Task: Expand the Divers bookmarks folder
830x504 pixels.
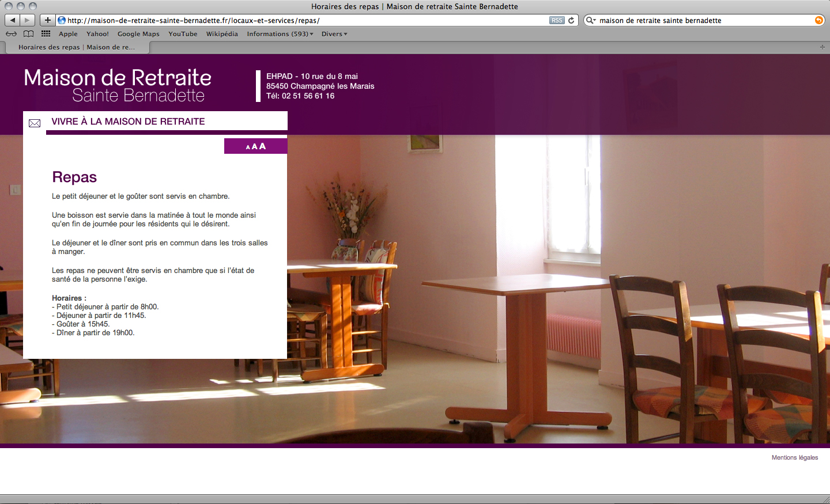Action: tap(334, 34)
